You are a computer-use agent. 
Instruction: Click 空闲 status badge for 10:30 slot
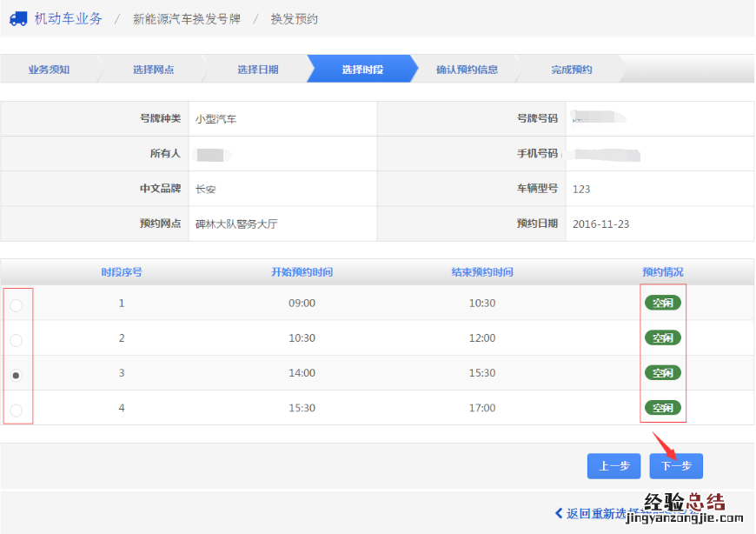click(x=662, y=337)
